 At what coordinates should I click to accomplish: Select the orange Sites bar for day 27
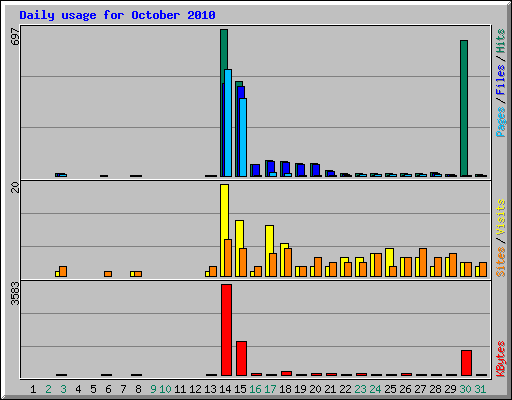click(423, 262)
